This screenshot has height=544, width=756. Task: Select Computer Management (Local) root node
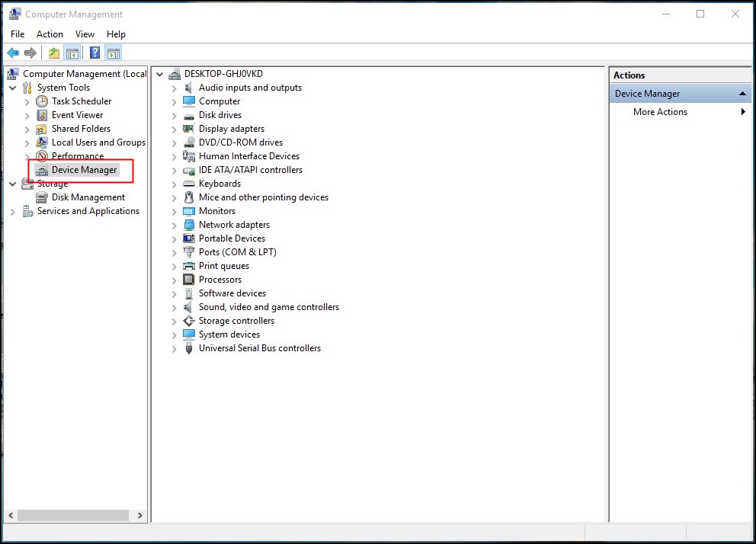[x=85, y=74]
